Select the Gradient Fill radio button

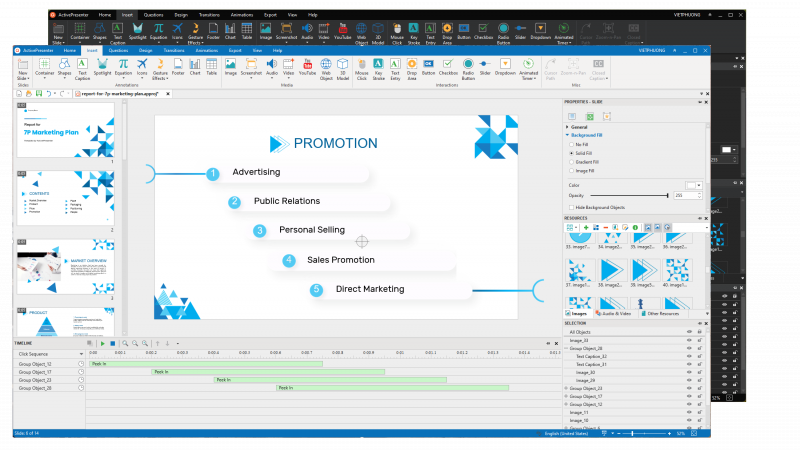tap(569, 162)
